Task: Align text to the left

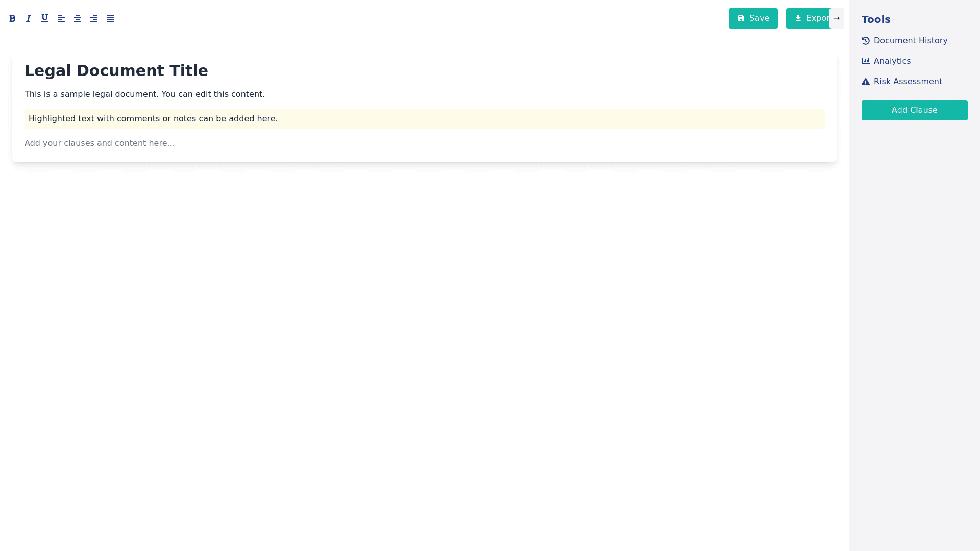Action: point(61,18)
